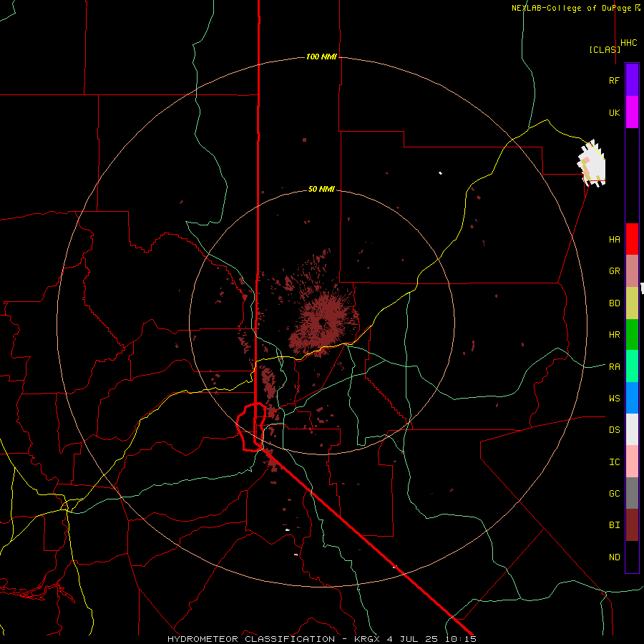644x644 pixels.
Task: Click the WS legend label
Action: click(614, 399)
